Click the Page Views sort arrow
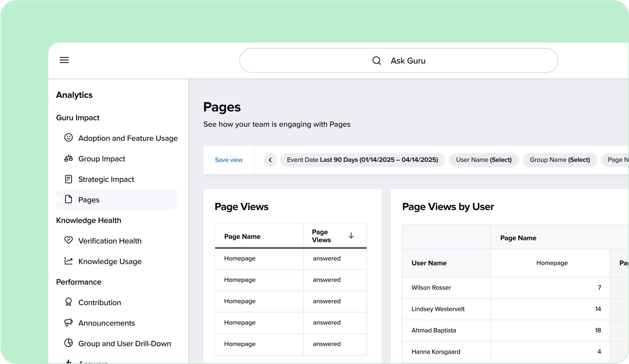This screenshot has height=364, width=629. coord(351,235)
